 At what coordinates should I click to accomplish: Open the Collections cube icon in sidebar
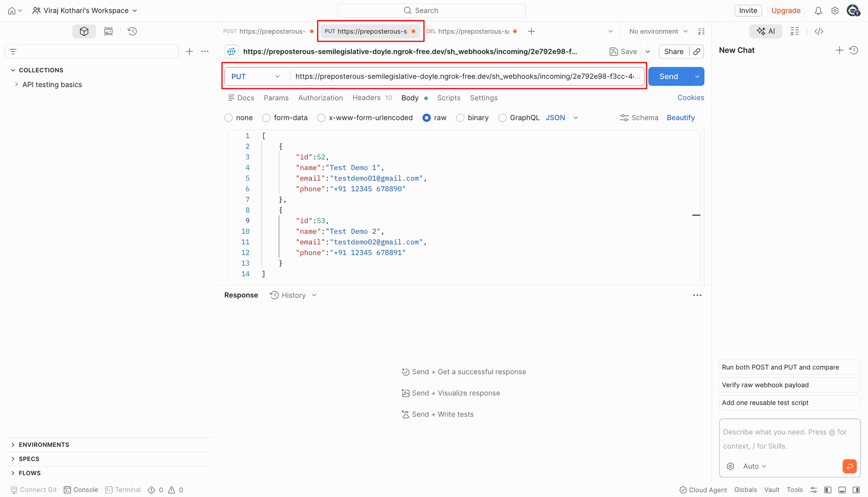click(x=84, y=31)
